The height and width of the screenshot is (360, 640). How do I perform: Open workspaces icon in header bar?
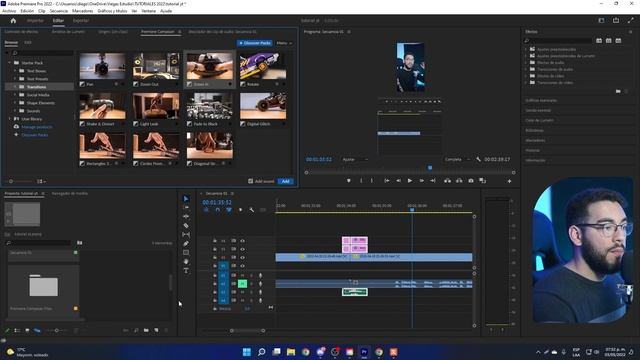coord(601,20)
